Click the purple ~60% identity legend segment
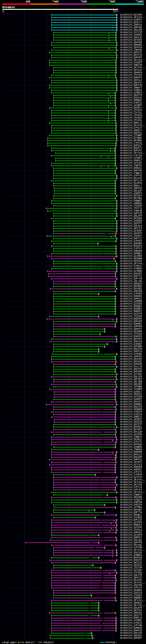146x644 pixels. click(73, 4)
